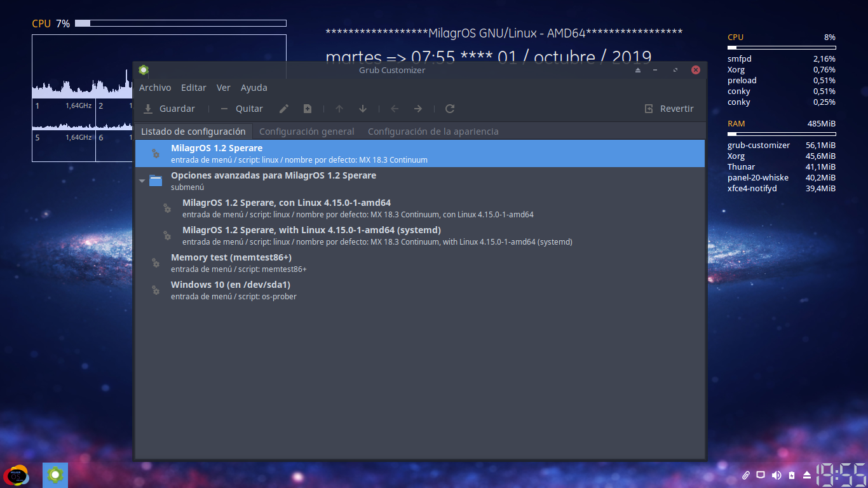868x488 pixels.
Task: Click the move down arrow icon
Action: [363, 109]
